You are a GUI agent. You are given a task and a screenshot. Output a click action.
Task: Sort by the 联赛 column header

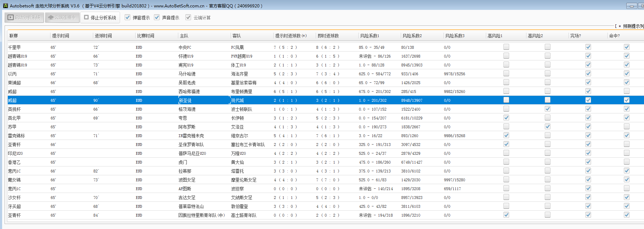[x=14, y=36]
